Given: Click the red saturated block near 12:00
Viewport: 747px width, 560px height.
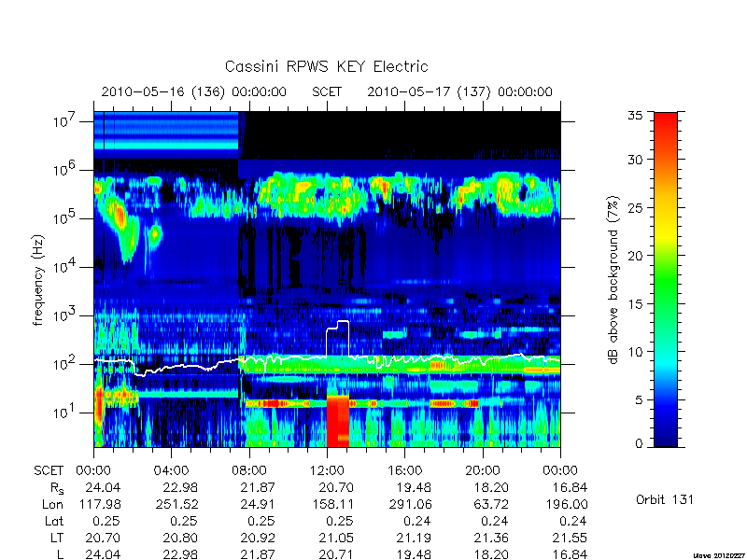Looking at the screenshot, I should [x=338, y=421].
